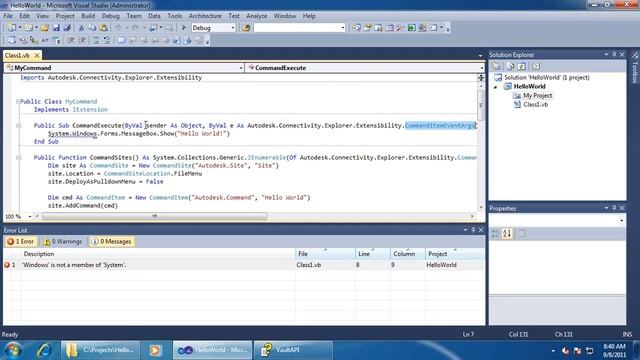Click the New Project toolbar icon
Viewport: 640px width, 360px height.
pyautogui.click(x=11, y=28)
